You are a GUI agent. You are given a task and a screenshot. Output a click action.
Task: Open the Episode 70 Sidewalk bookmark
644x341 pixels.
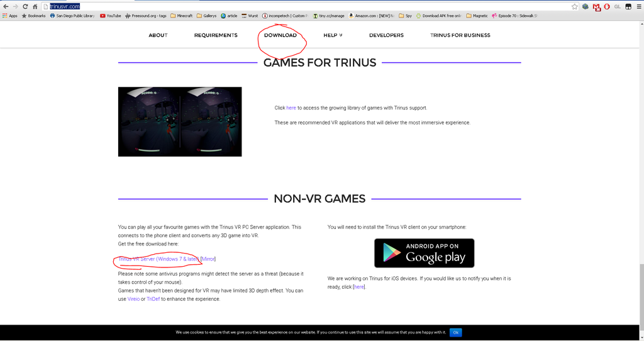click(514, 16)
